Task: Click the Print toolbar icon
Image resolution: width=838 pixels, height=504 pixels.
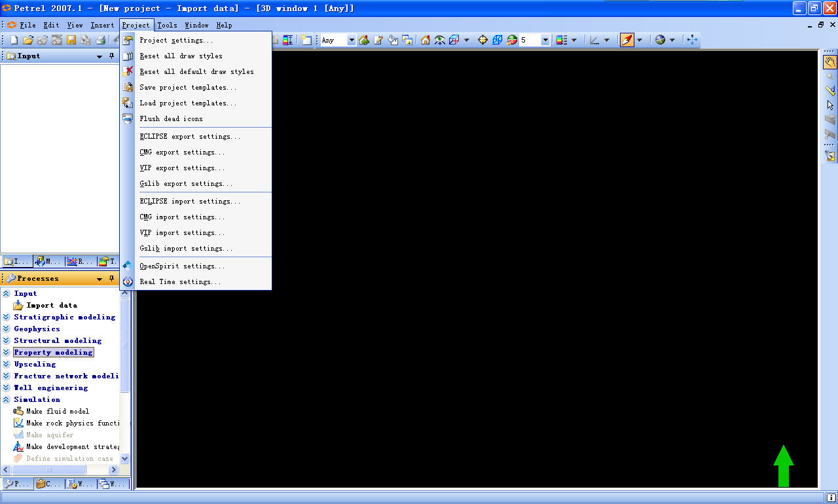Action: click(x=100, y=41)
